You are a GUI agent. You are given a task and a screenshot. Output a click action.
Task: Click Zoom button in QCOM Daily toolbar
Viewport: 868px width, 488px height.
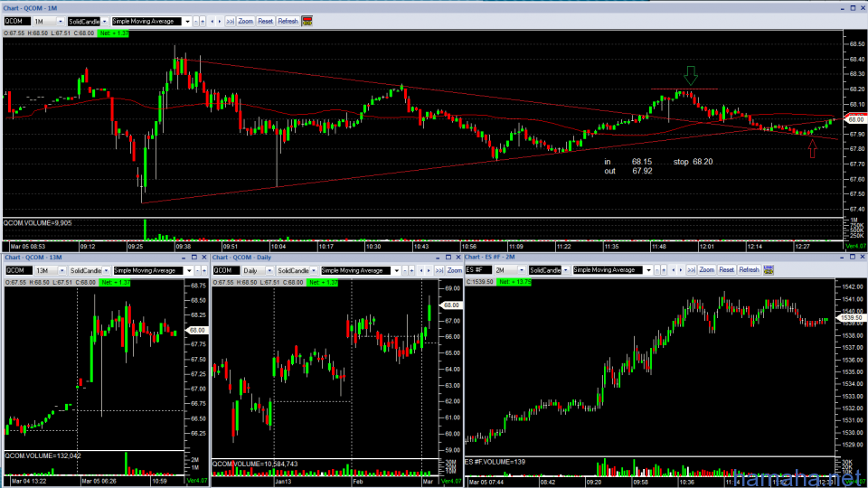tap(455, 270)
